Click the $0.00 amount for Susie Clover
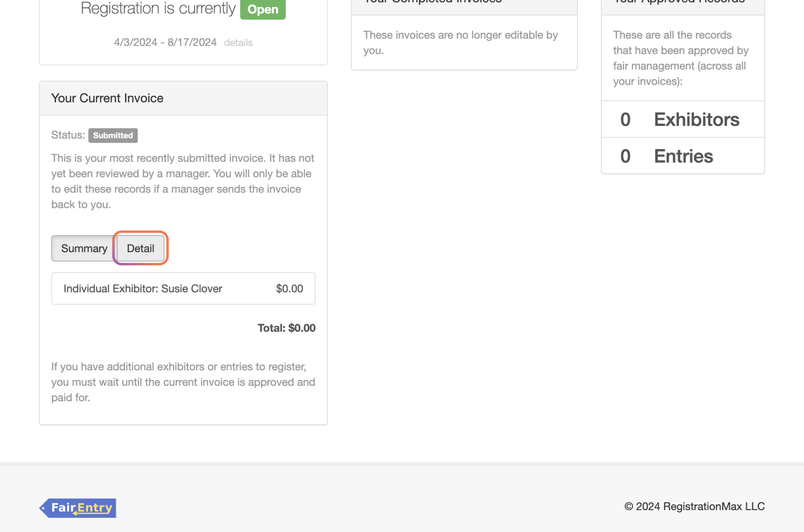 point(290,289)
